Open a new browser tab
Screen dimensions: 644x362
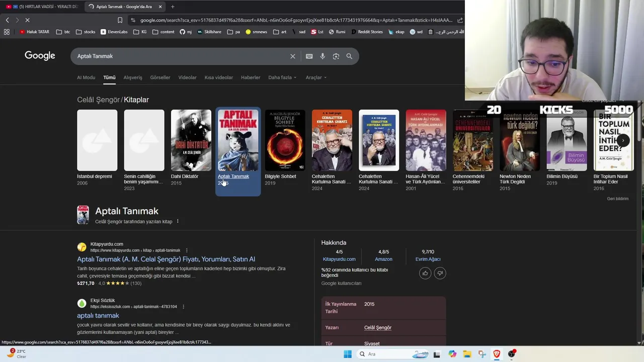(173, 7)
